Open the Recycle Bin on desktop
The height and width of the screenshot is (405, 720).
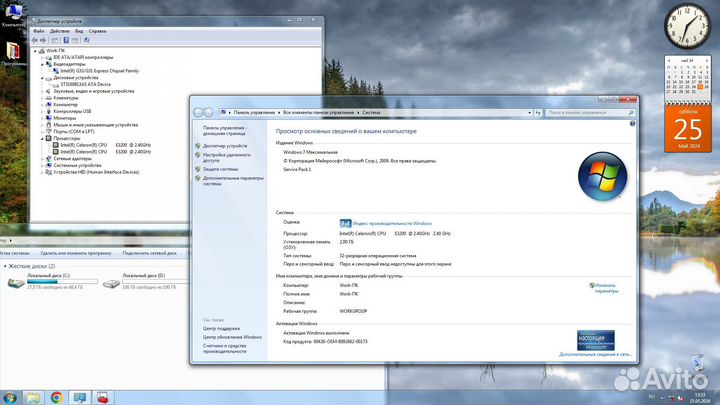(698, 362)
